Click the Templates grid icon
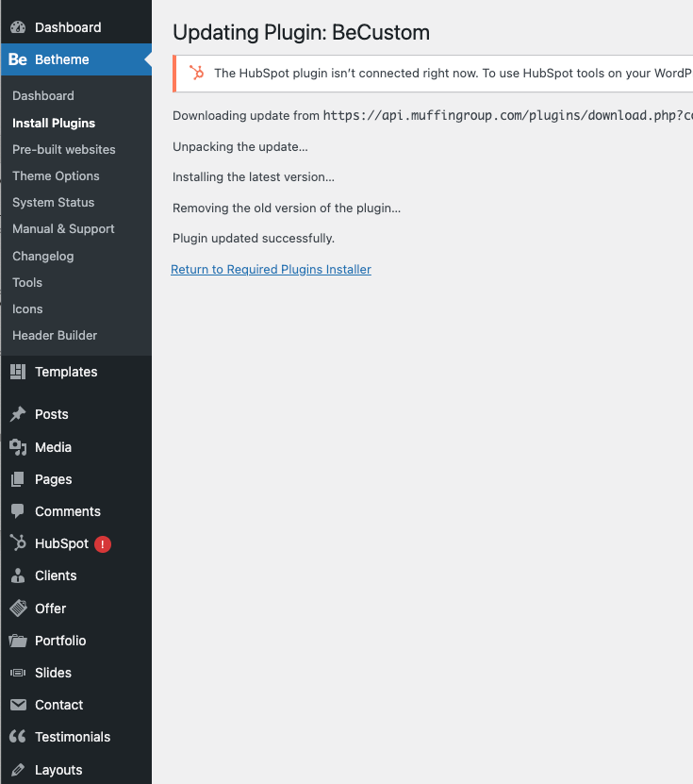Screen dimensions: 693x784 pos(18,372)
